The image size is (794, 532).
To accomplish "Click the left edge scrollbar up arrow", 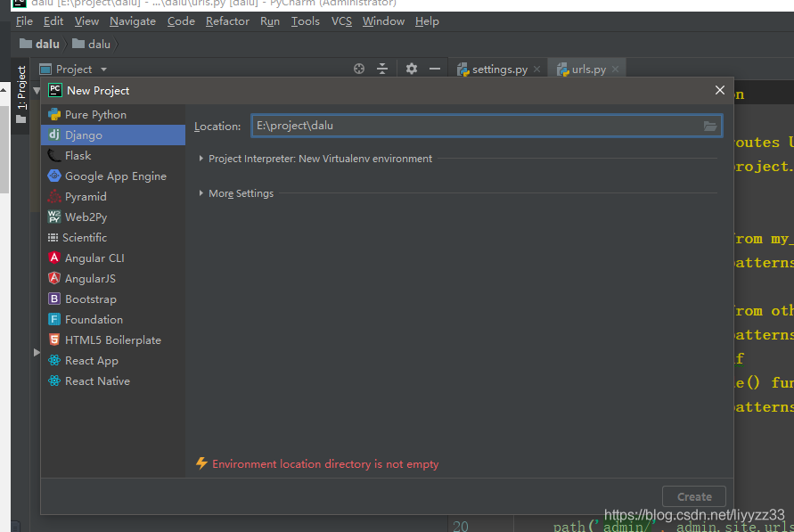I will tap(3, 90).
